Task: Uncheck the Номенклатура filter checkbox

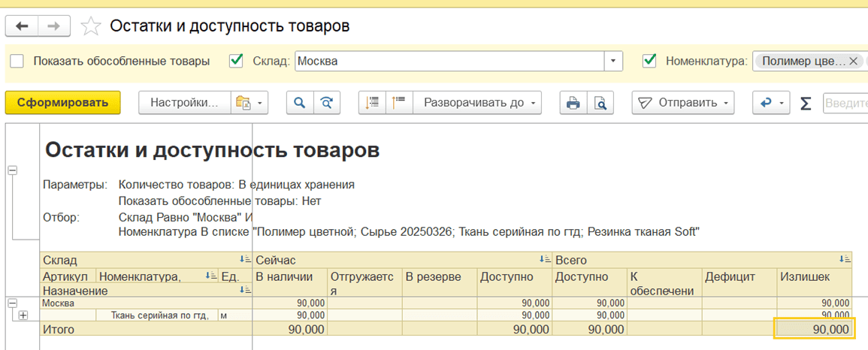Action: pos(650,61)
